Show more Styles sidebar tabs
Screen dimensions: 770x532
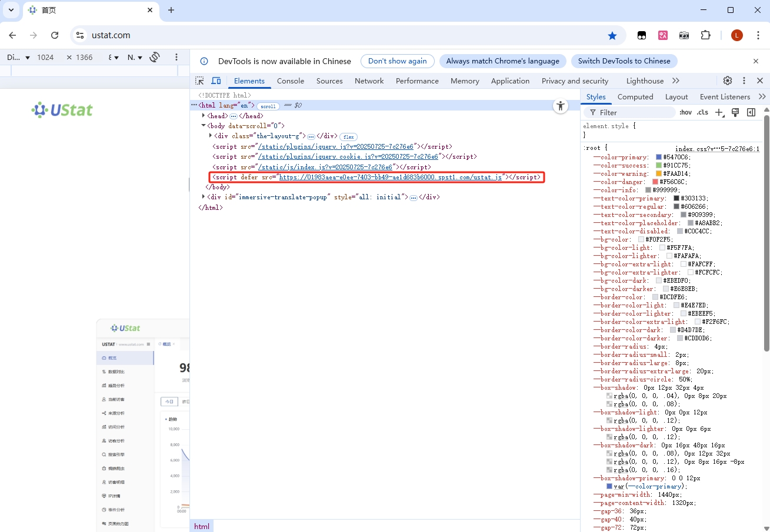click(762, 96)
